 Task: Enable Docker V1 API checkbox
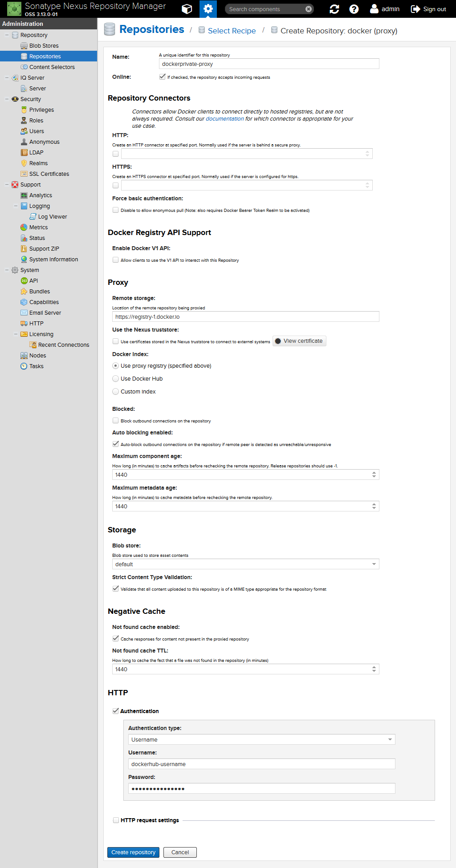click(115, 260)
